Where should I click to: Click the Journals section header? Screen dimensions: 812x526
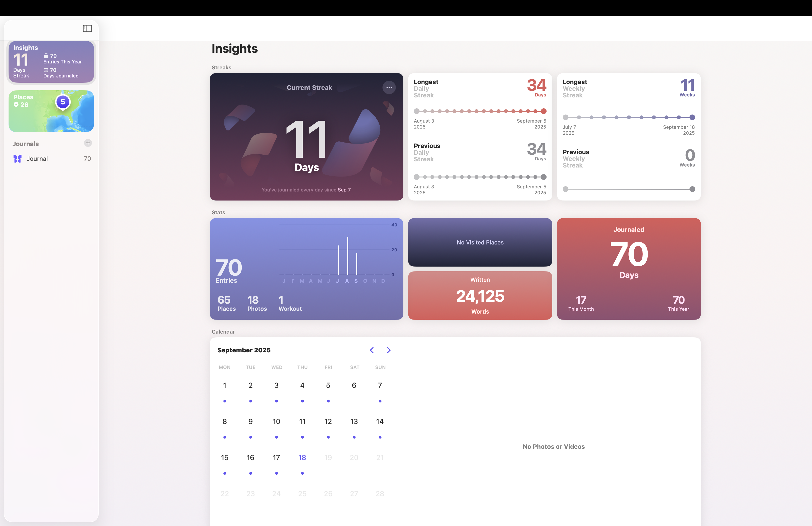click(25, 144)
